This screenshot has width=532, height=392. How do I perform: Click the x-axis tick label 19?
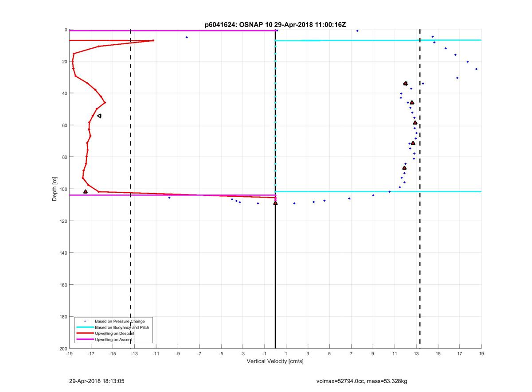[x=481, y=354]
